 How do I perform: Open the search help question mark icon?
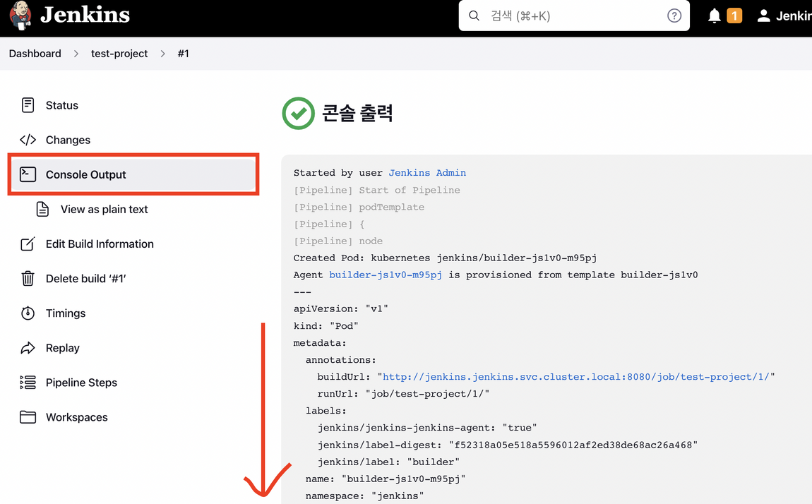(674, 16)
